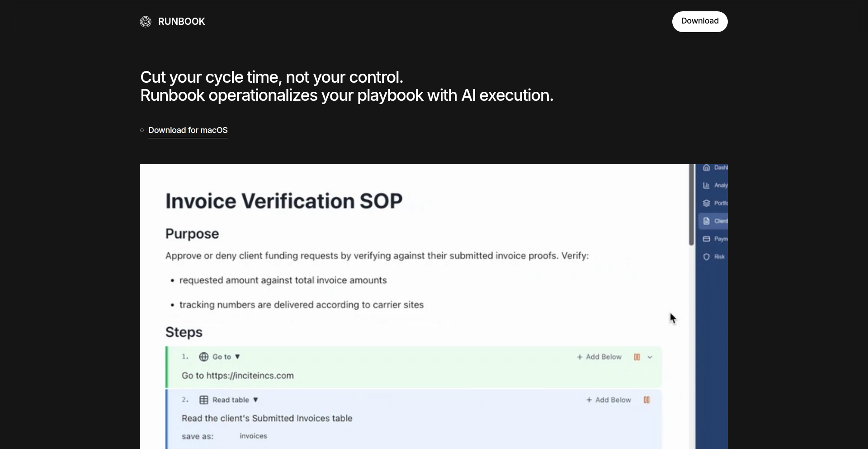
Task: Click the table icon on step 2
Action: tap(204, 400)
